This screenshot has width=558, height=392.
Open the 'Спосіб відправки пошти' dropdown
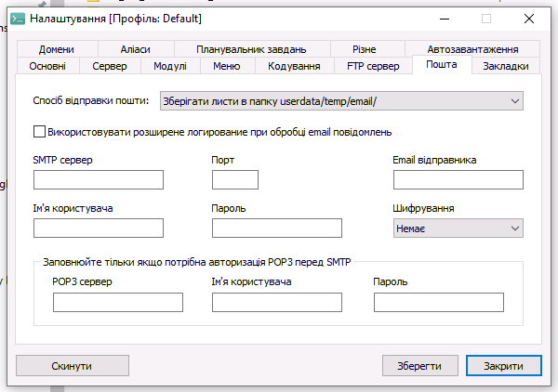[x=340, y=100]
